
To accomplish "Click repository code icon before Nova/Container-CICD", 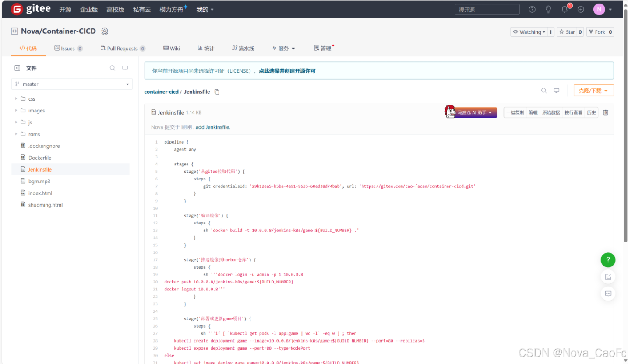I will [x=14, y=31].
